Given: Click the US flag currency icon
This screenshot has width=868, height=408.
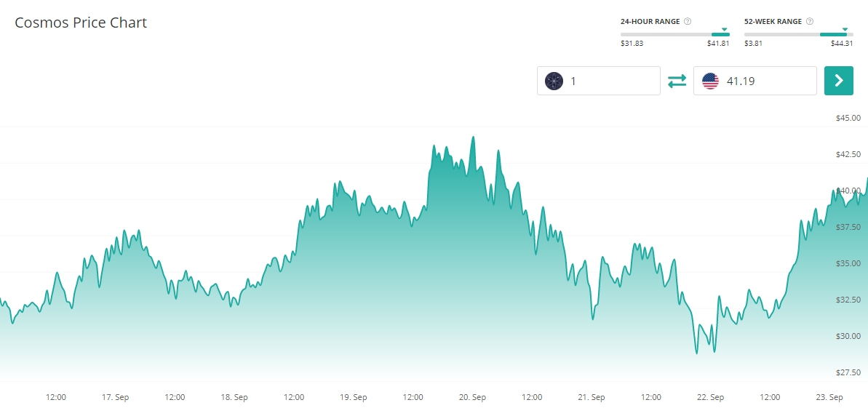Looking at the screenshot, I should (x=711, y=81).
